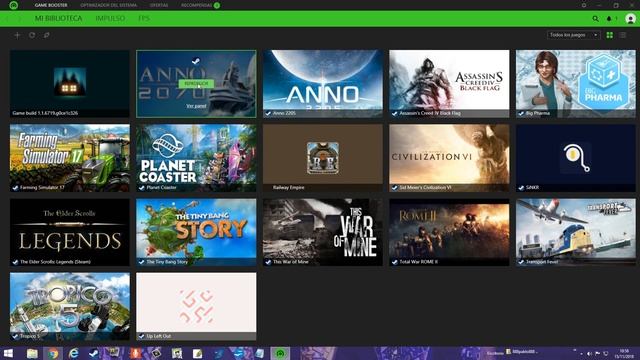This screenshot has width=640, height=360.
Task: Toggle the Big Pharma checkmark
Action: coord(521,113)
